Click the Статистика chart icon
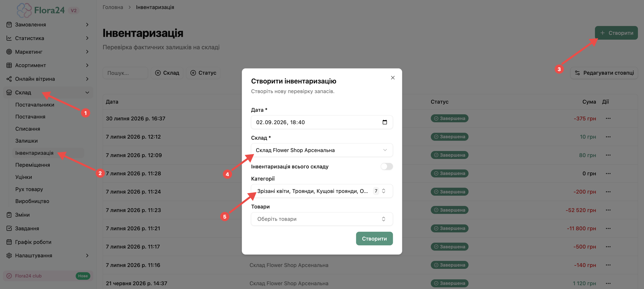Screen dimensions: 644x289 9,38
